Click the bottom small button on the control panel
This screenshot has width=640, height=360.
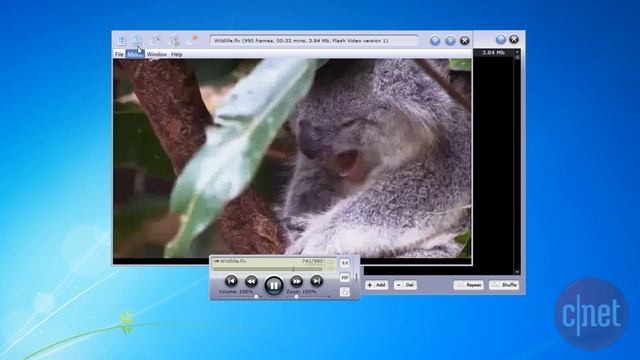(345, 292)
